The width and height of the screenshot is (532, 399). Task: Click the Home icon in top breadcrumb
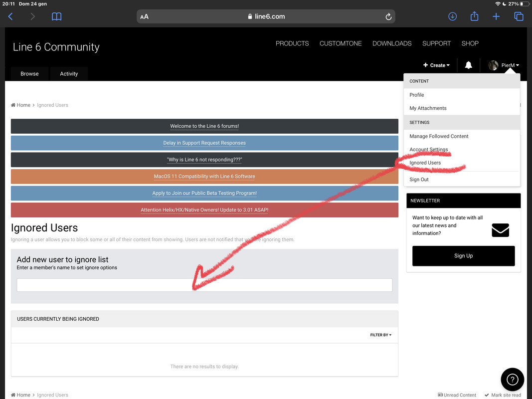(x=13, y=105)
